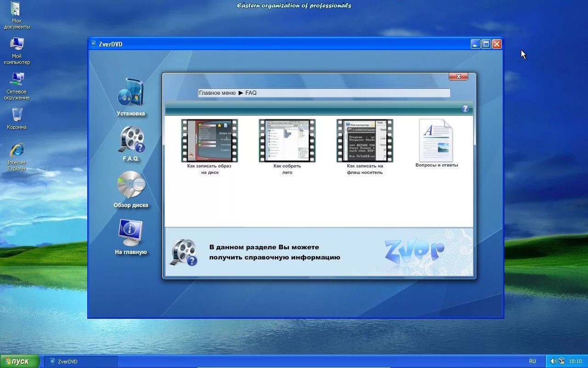Open Обзор диска disc icon
This screenshot has width=588, height=368.
pyautogui.click(x=131, y=185)
